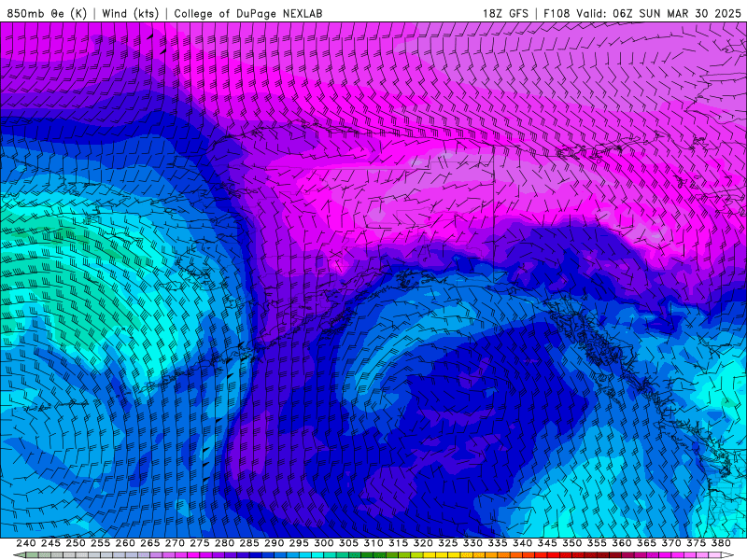The image size is (747, 560).
Task: Click the 'F108' forecast hour label
Action: [x=557, y=13]
